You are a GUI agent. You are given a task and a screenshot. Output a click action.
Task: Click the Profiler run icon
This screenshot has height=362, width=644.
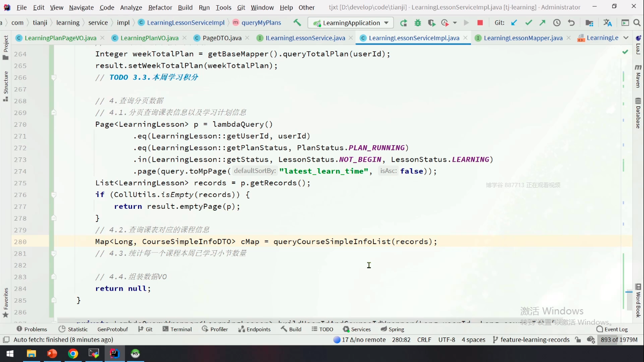(445, 23)
